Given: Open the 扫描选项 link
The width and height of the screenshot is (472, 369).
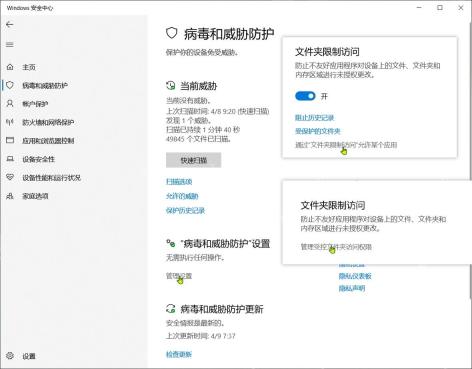Looking at the screenshot, I should click(179, 182).
